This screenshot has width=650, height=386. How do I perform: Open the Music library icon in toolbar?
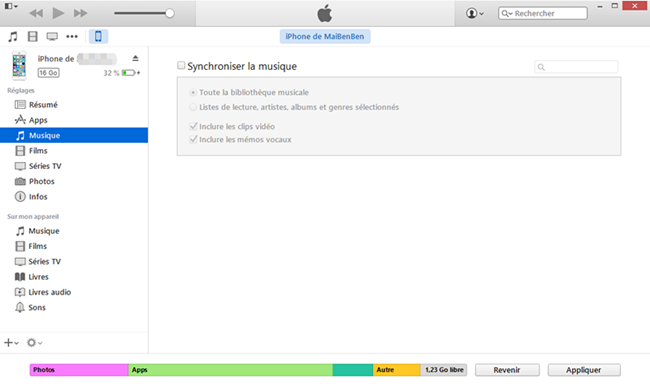13,36
